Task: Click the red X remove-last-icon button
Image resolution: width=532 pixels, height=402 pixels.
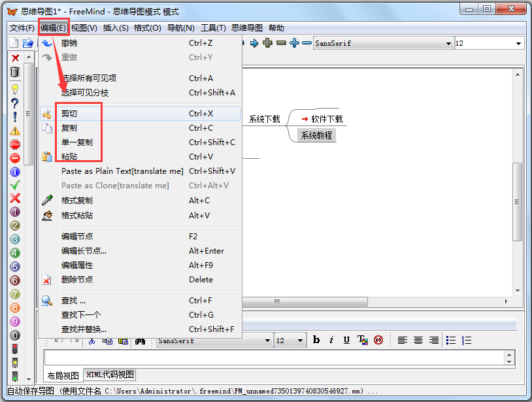Action: pos(15,58)
